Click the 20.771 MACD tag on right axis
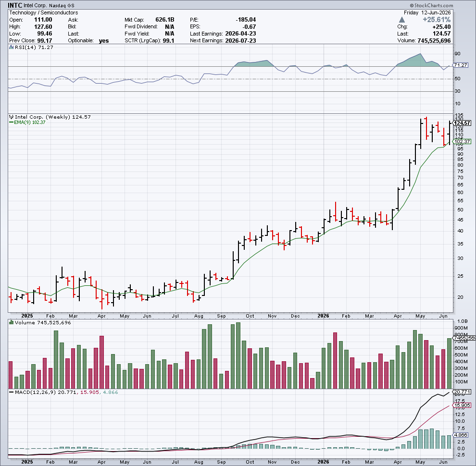This screenshot has height=466, width=476. point(462,392)
